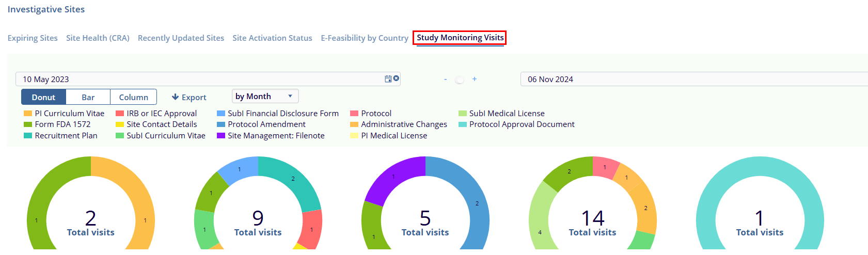Click the Recruitment Plan teal legend swatch

[28, 136]
